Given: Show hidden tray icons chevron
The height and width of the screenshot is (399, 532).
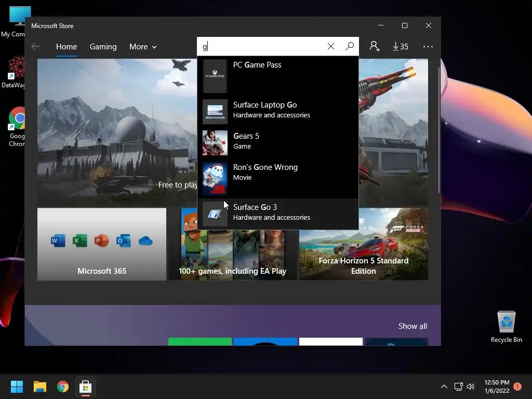Looking at the screenshot, I should coord(444,387).
